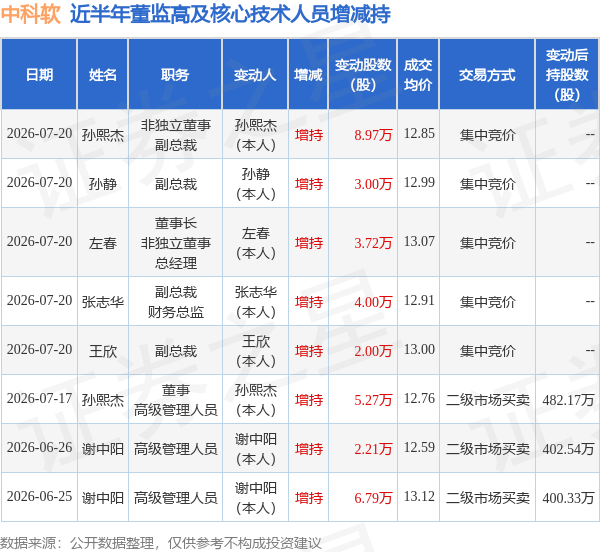Click the 变动人 column header
Viewport: 600px width, 552px height.
(255, 74)
